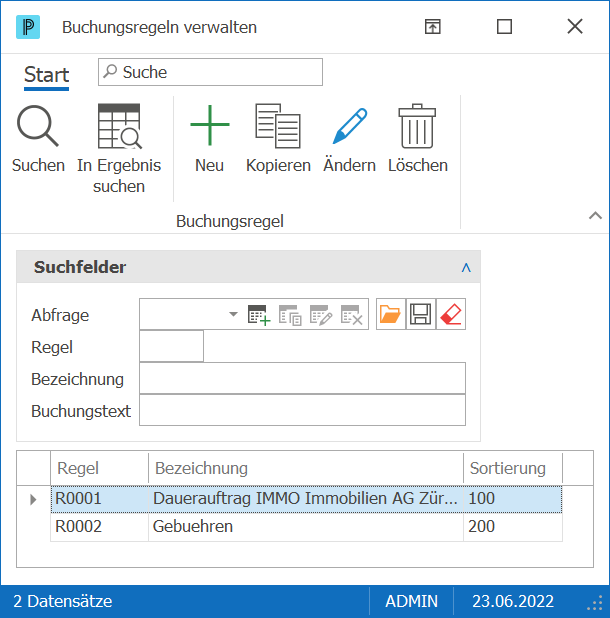Open the Abfrage dropdown arrow
The height and width of the screenshot is (618, 610).
click(233, 314)
